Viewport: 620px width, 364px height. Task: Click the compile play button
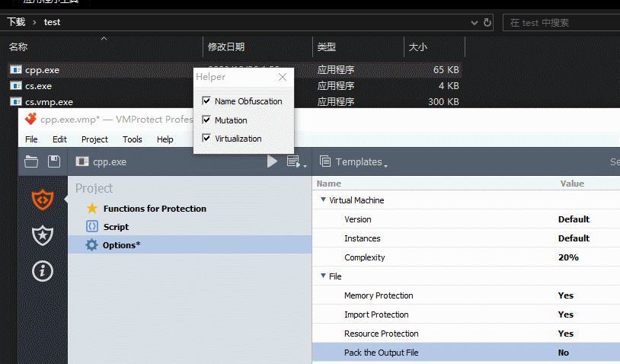pyautogui.click(x=272, y=161)
